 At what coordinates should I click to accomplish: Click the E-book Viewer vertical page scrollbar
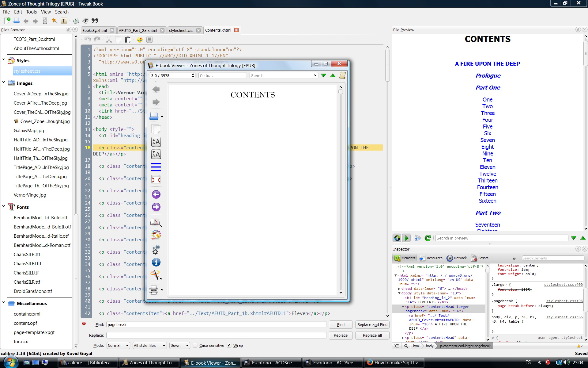click(x=340, y=190)
